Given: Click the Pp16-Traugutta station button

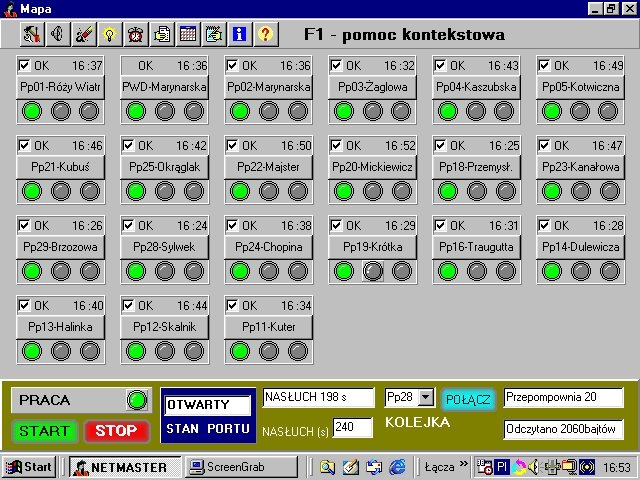Looking at the screenshot, I should pyautogui.click(x=477, y=247).
